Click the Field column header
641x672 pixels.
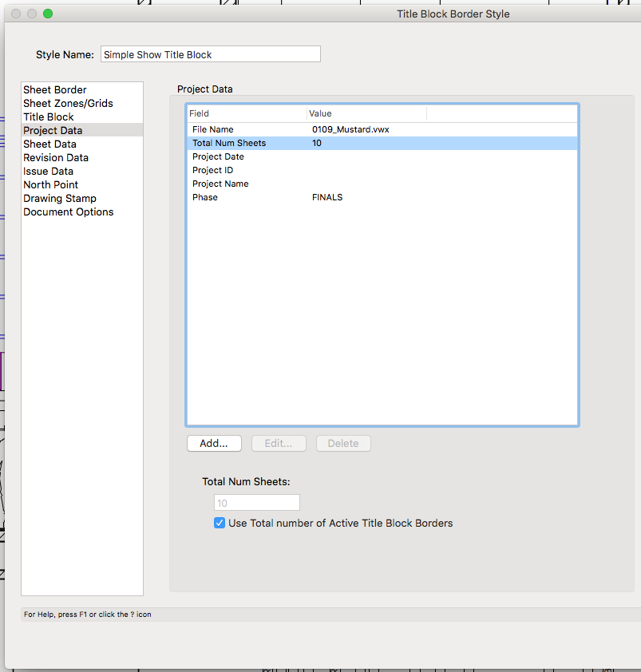[247, 114]
